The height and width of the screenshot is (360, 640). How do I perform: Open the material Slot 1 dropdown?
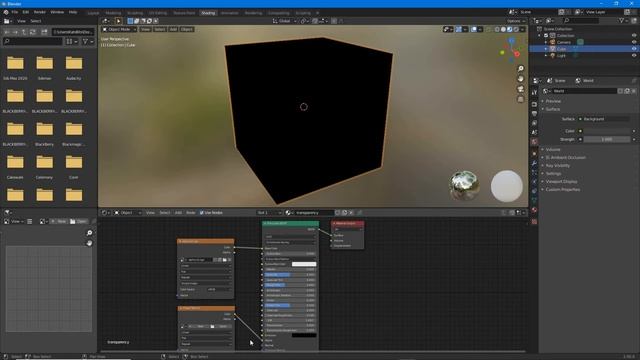click(x=269, y=213)
